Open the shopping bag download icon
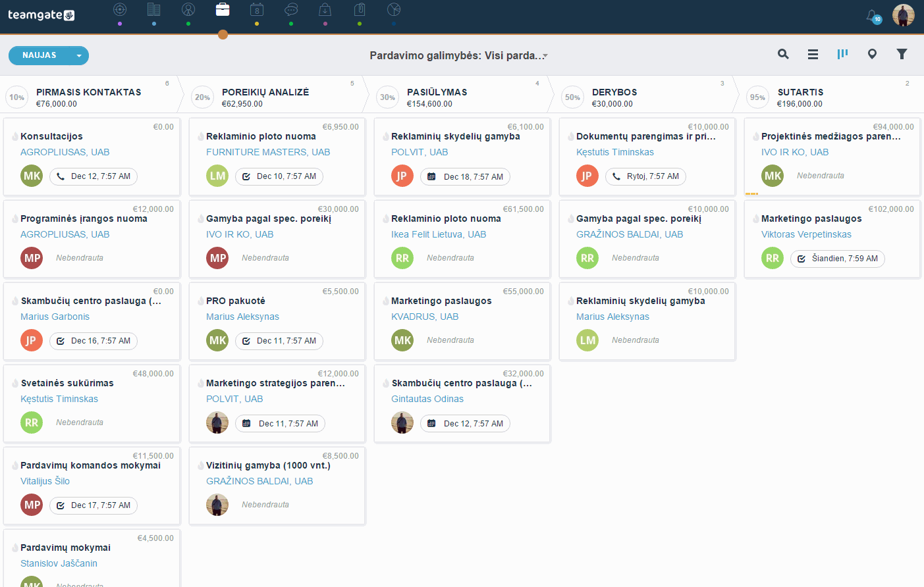The width and height of the screenshot is (924, 587). 325,9
